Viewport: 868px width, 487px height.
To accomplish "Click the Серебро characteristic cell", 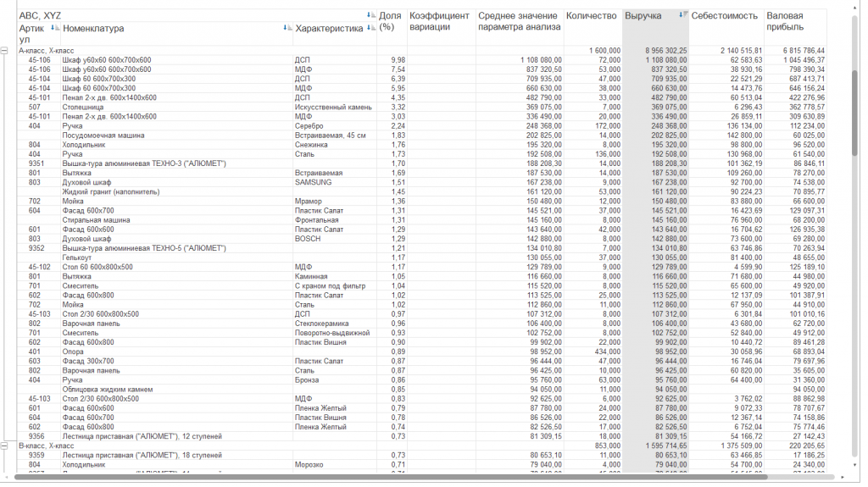I will (309, 125).
